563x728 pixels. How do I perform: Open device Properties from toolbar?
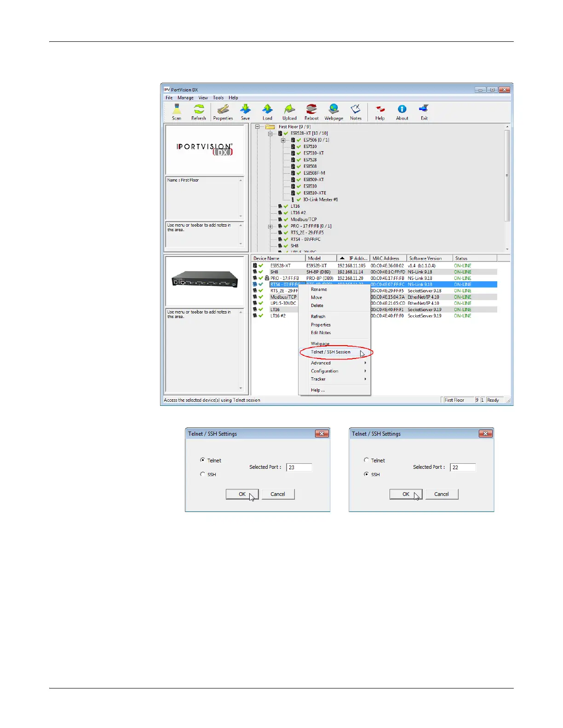(x=223, y=112)
